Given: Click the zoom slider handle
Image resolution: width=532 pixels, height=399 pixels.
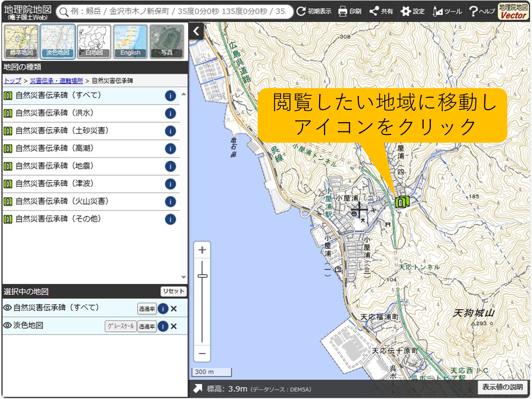Looking at the screenshot, I should coord(202,276).
